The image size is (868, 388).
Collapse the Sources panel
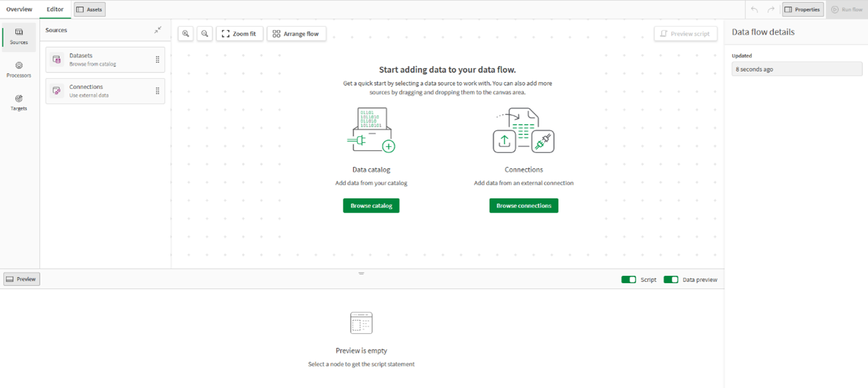[x=158, y=30]
